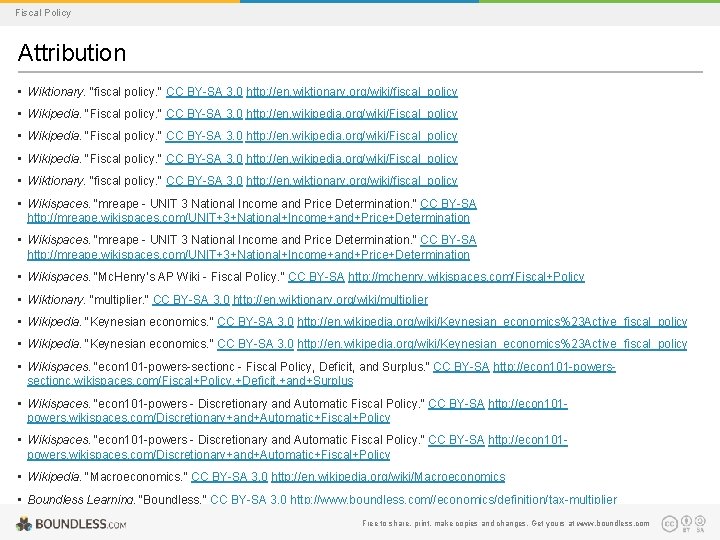The image size is (720, 540).
Task: Open the topmost Wiktionary fiscal_policy URL
Action: [352, 92]
